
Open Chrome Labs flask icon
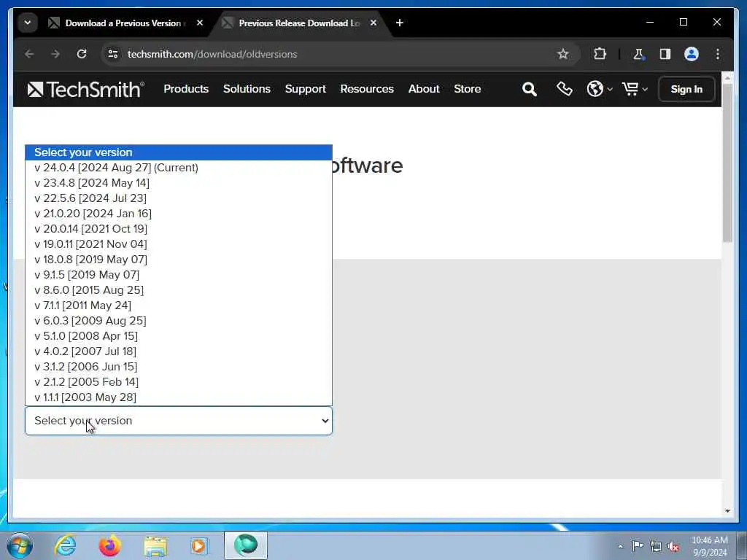click(638, 54)
